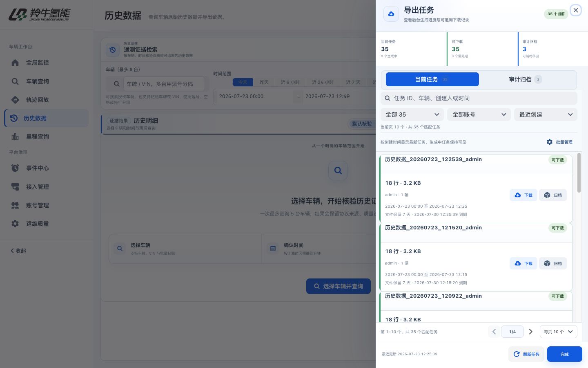
Task: Close the 导出任务 panel with the X
Action: tap(576, 10)
